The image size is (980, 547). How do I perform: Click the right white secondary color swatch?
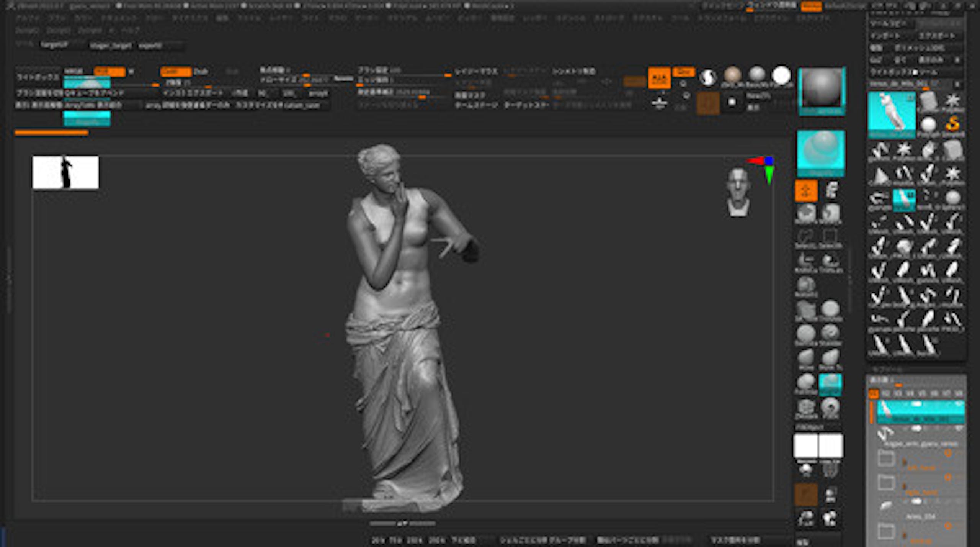point(830,446)
